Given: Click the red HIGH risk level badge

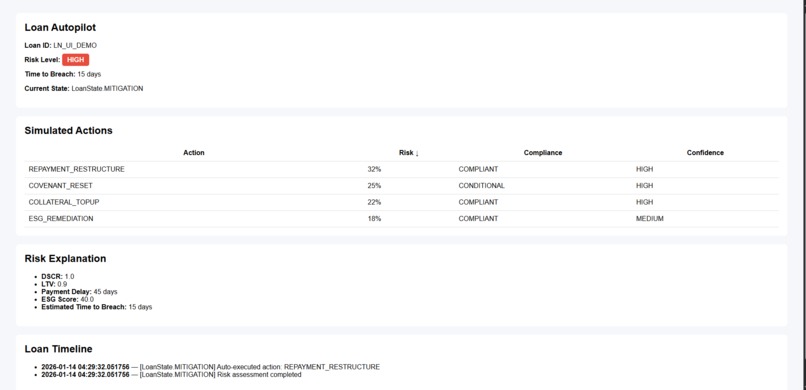Looking at the screenshot, I should tap(76, 60).
